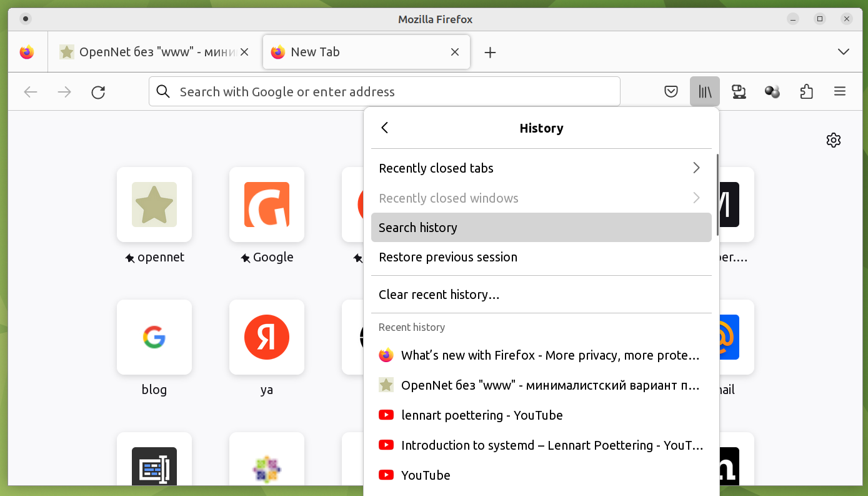This screenshot has width=868, height=496.
Task: Open the Library history toolbar button
Action: (x=705, y=92)
